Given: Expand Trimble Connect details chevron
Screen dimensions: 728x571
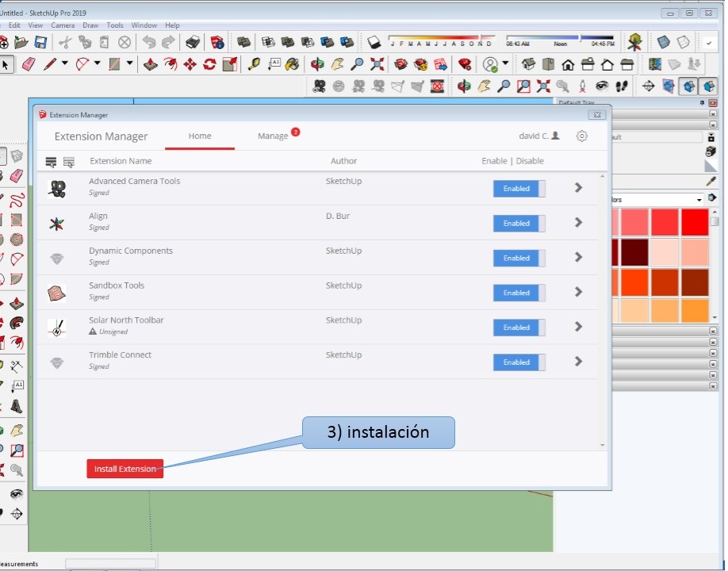Looking at the screenshot, I should click(x=578, y=361).
